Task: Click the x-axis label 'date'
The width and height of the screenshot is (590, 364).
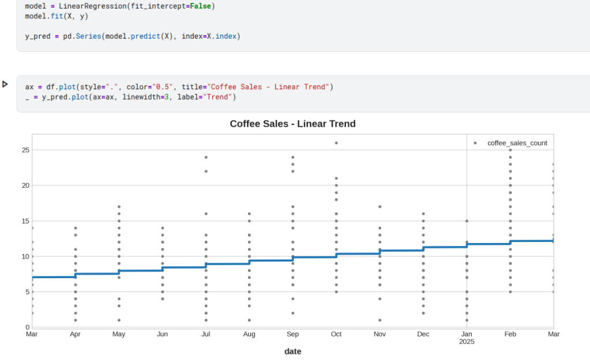Action: tap(292, 351)
